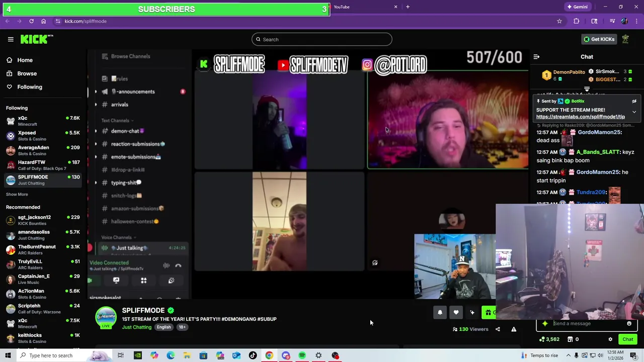Click the English language tag
Screen dimensions: 644x362
click(x=164, y=327)
